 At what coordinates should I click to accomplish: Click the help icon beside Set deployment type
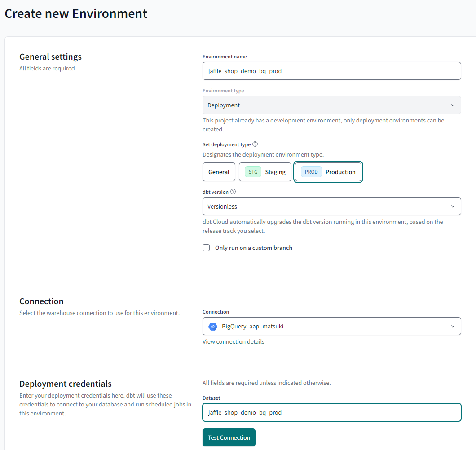click(255, 144)
